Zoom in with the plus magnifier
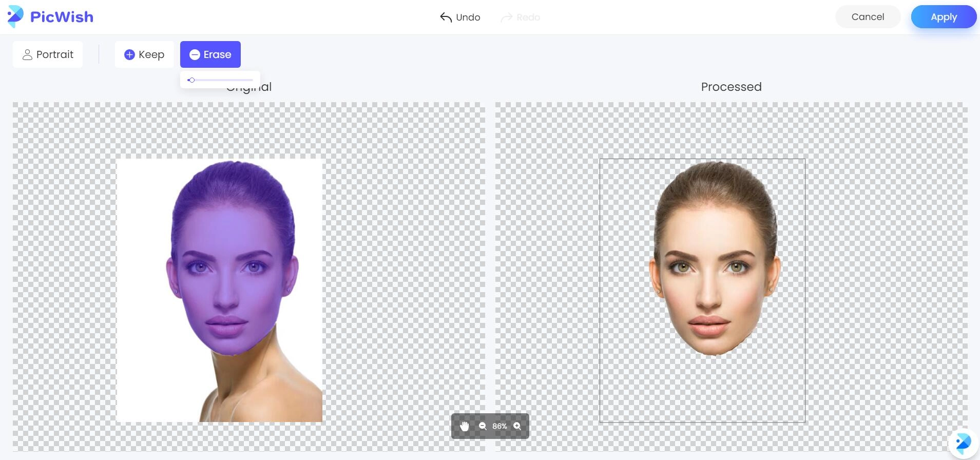This screenshot has height=460, width=980. pos(517,426)
